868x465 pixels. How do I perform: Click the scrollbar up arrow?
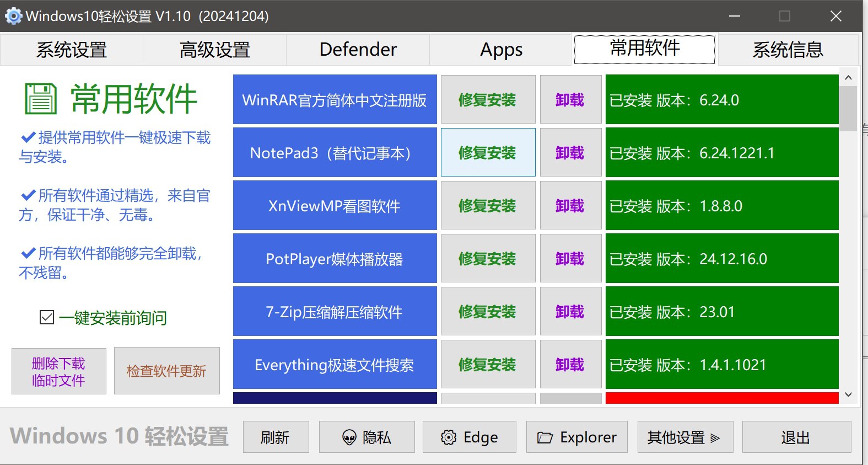(x=848, y=78)
